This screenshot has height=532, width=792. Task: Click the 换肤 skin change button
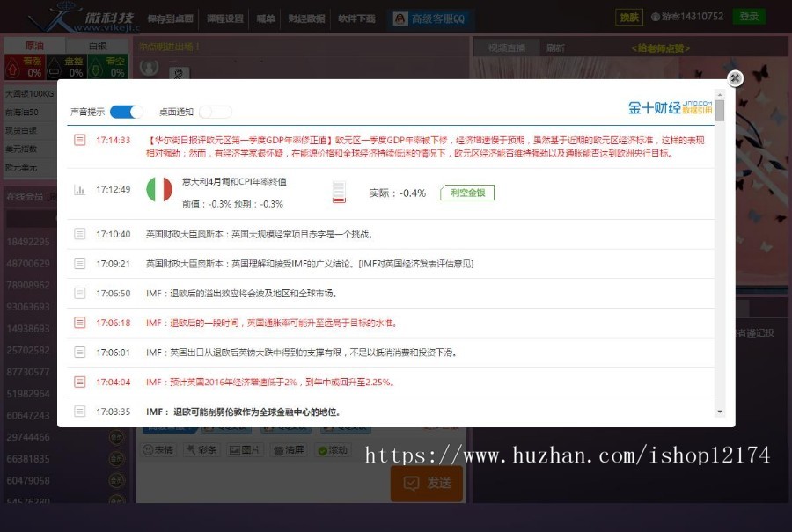[x=629, y=18]
